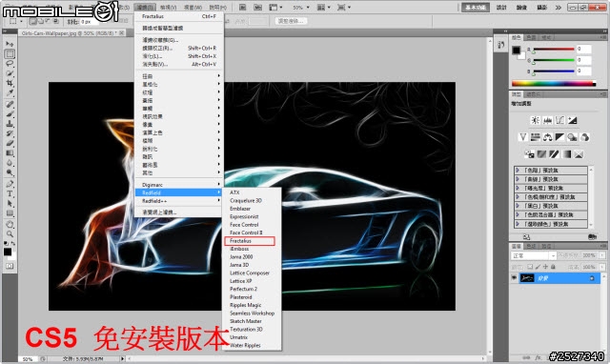610x364 pixels.
Task: Select the Move tool
Action: 10,44
